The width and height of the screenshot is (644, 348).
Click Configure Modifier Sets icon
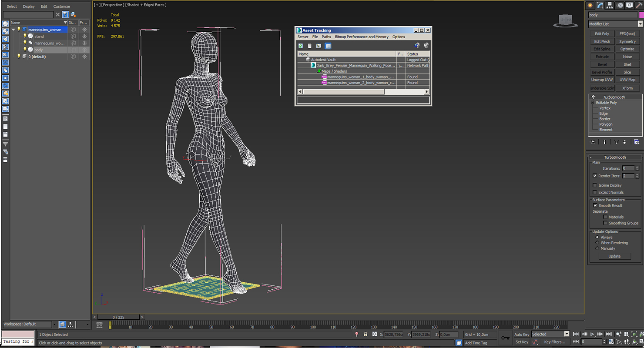point(637,142)
